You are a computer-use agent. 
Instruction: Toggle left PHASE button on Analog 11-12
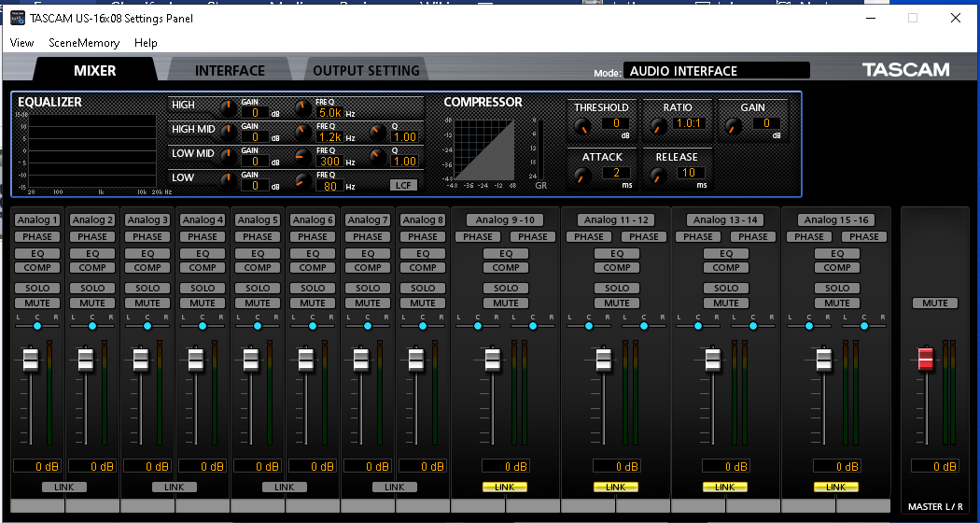click(588, 236)
